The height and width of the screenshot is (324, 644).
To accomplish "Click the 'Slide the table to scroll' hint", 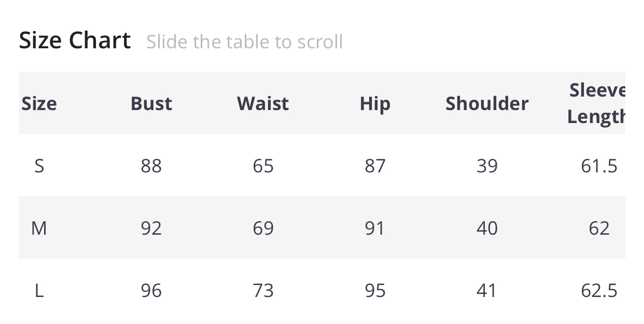I will tap(244, 42).
